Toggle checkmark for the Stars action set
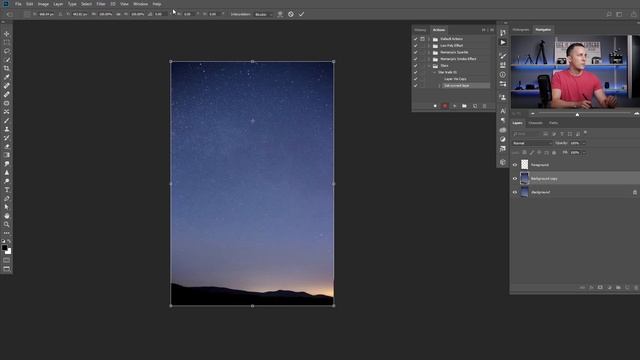This screenshot has width=640, height=360. point(416,66)
